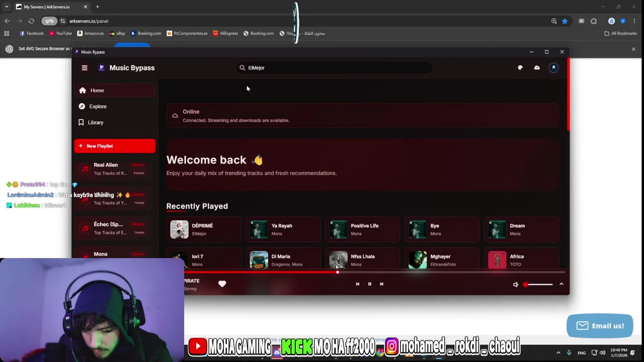Toggle the browser VPN badge
The image size is (644, 362).
pos(49,21)
